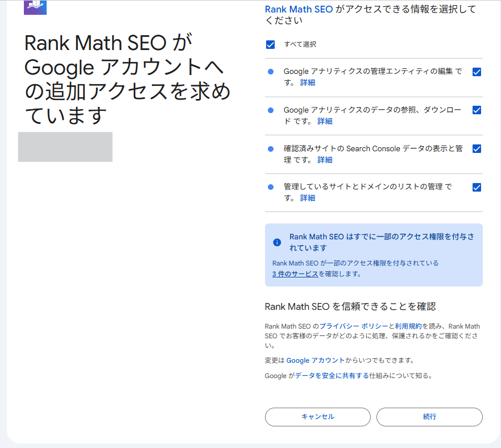Open 詳細 for 管理エンティティの編集 permission
Image resolution: width=501 pixels, height=448 pixels.
308,83
